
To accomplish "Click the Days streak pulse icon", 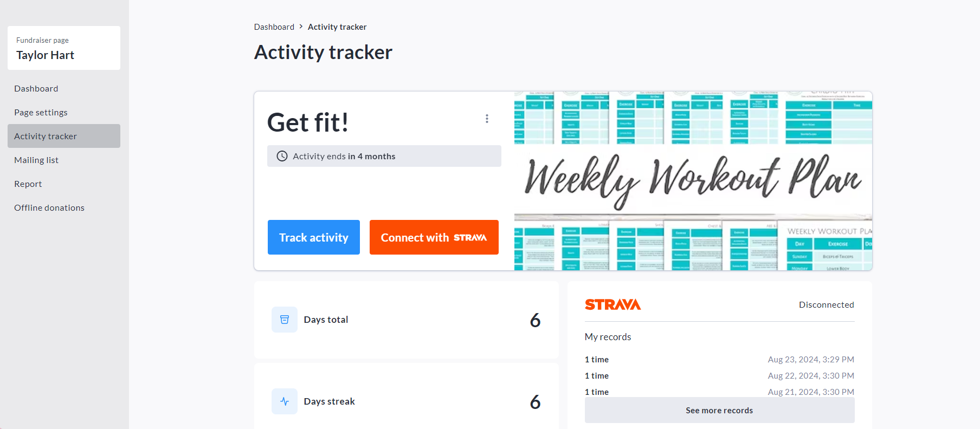I will (x=284, y=401).
